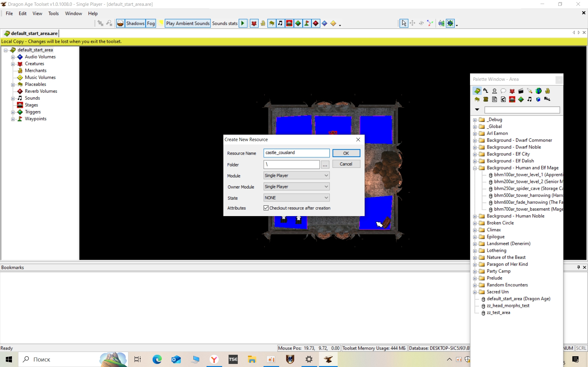This screenshot has height=367, width=588.
Task: Toggle placeables visibility filter in toolbar
Action: 272,23
